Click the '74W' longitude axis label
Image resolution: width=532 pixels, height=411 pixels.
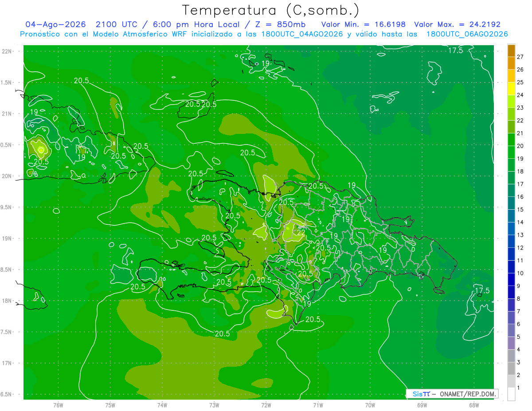click(x=162, y=405)
